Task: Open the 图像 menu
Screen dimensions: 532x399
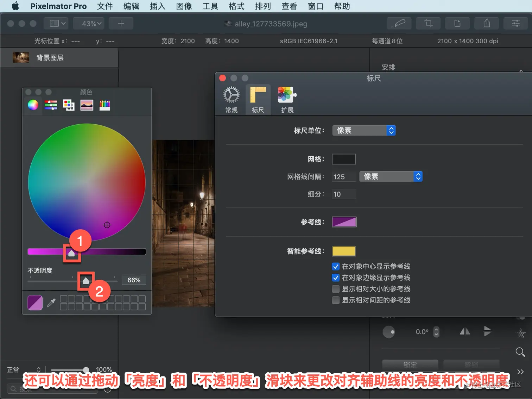Action: (x=184, y=6)
